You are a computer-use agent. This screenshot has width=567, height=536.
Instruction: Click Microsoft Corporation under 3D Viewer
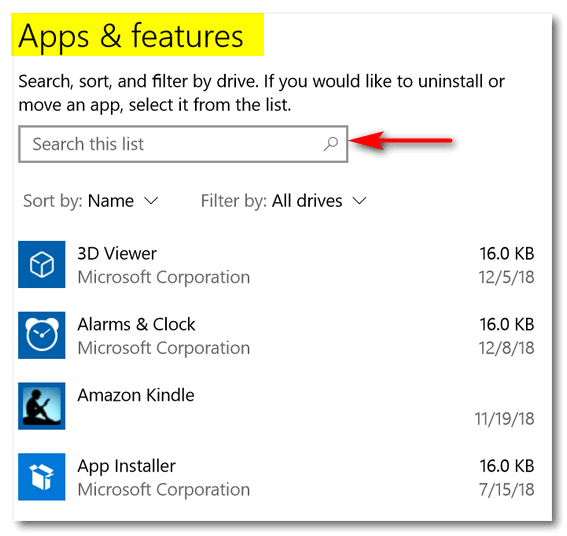point(164,277)
